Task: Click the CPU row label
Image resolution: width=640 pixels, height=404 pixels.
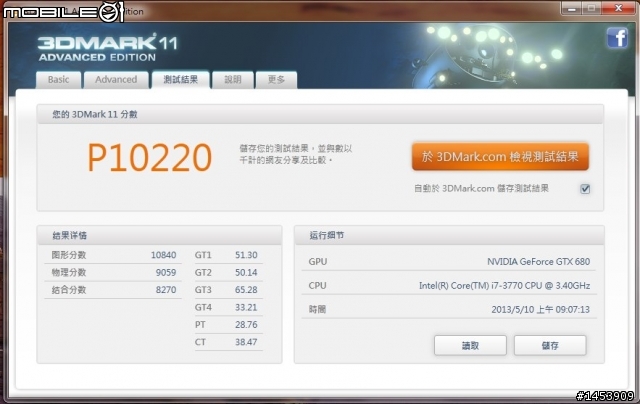Action: point(318,286)
